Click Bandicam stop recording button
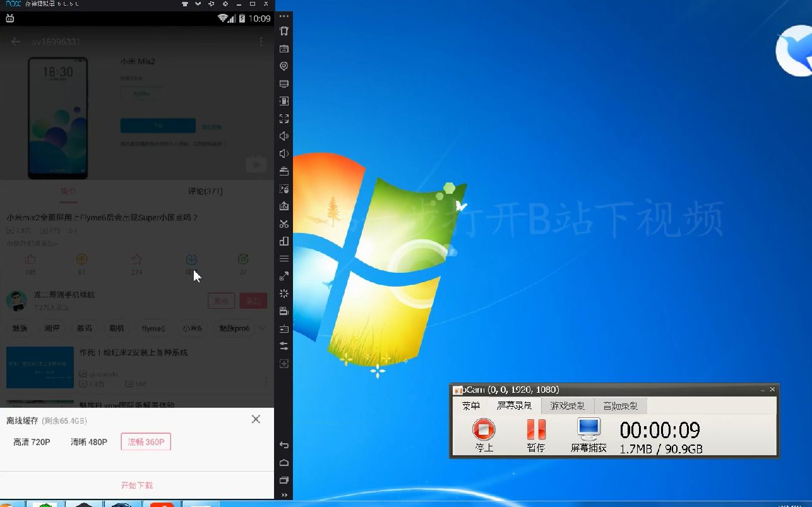812x507 pixels. click(x=484, y=435)
